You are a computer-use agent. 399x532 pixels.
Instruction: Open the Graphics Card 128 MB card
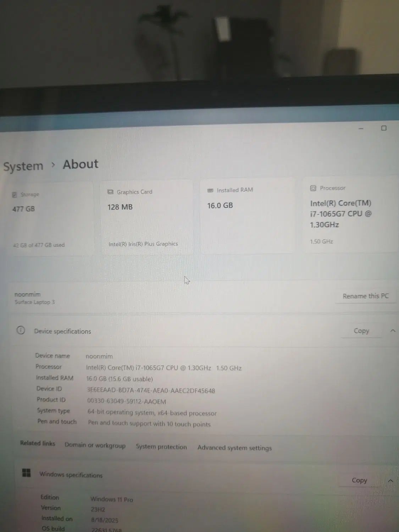(146, 217)
